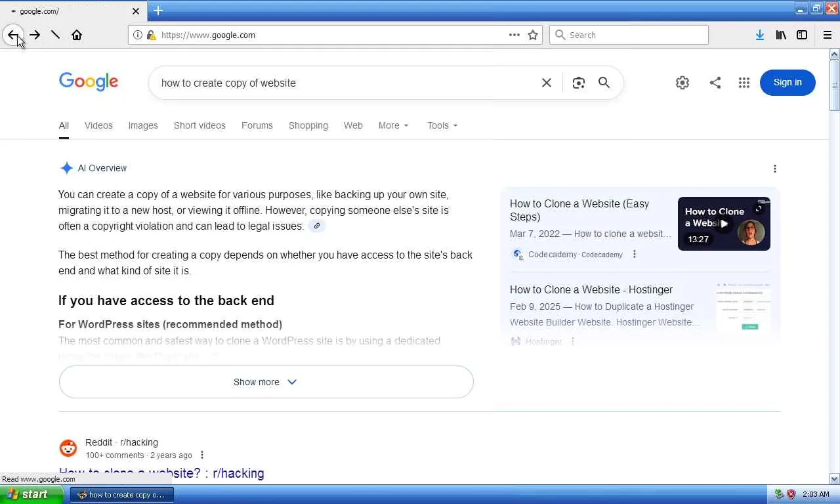Click the AI Overview sparkle label
The height and width of the screenshot is (504, 840).
[x=93, y=168]
